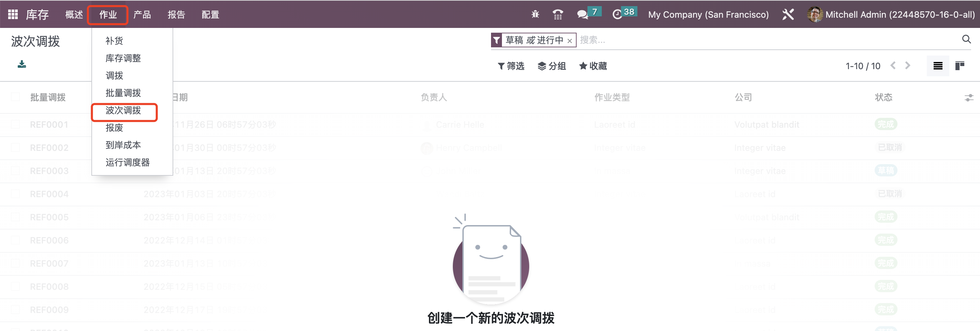This screenshot has height=331, width=980.
Task: Switch to list view
Action: coord(938,66)
